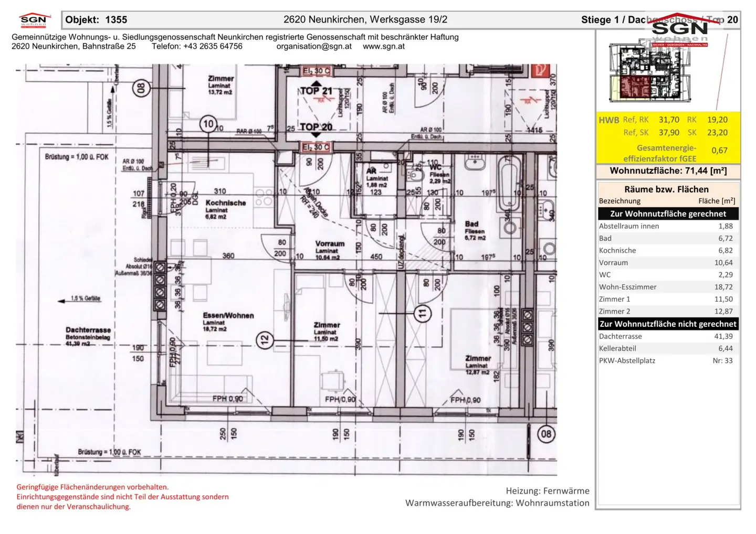
Task: Click the HWB Ref, RK value 31,70
Action: 669,120
